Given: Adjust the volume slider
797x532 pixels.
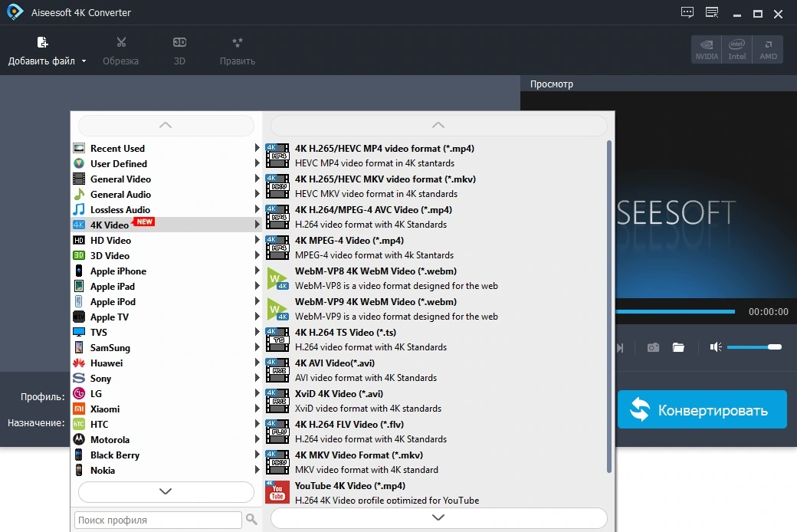Looking at the screenshot, I should pyautogui.click(x=754, y=346).
